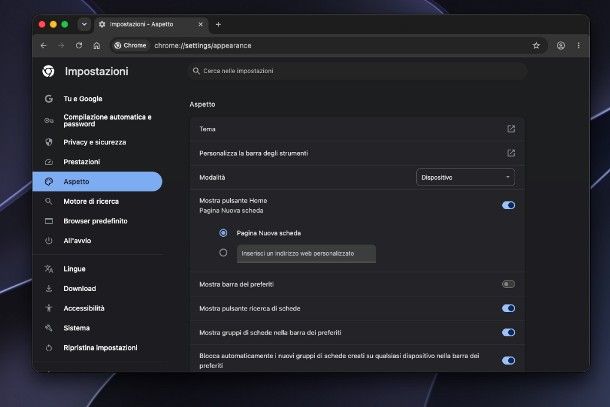Click the Download arrow icon
This screenshot has height=407, width=610.
(49, 289)
